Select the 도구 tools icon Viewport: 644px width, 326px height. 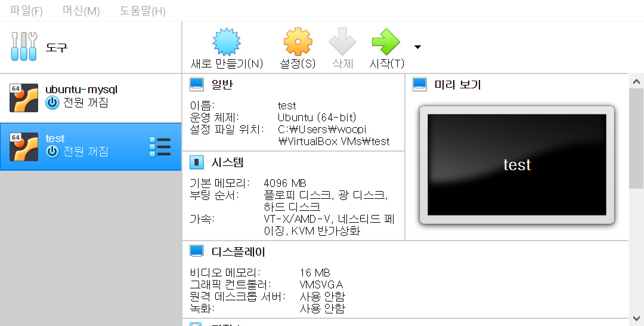[24, 47]
